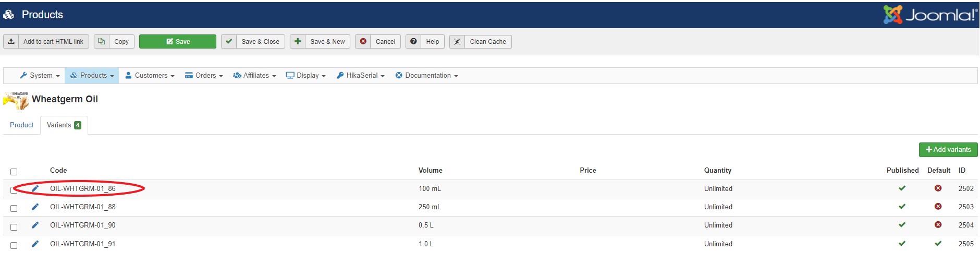Viewport: 980px width, 263px height.
Task: Click variant code OIL-WHTGRM-01_88
Action: 83,207
